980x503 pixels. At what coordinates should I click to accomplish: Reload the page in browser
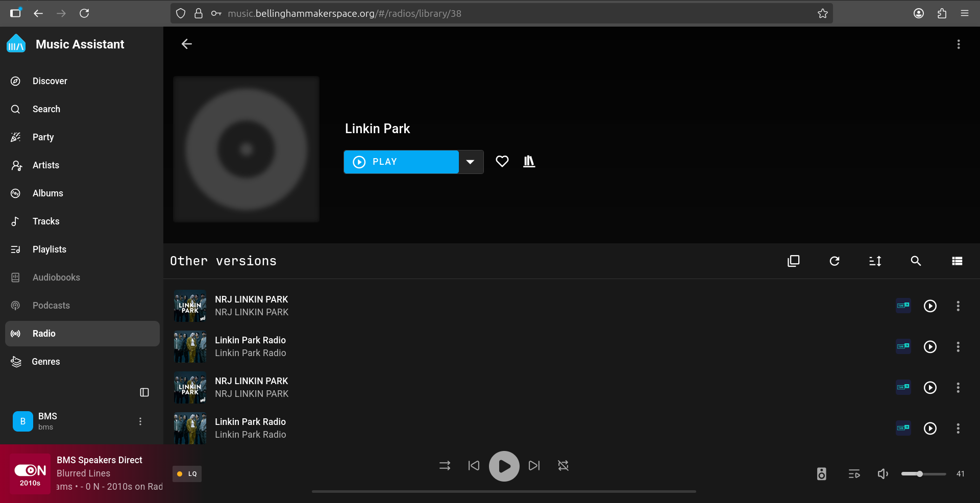pyautogui.click(x=85, y=13)
